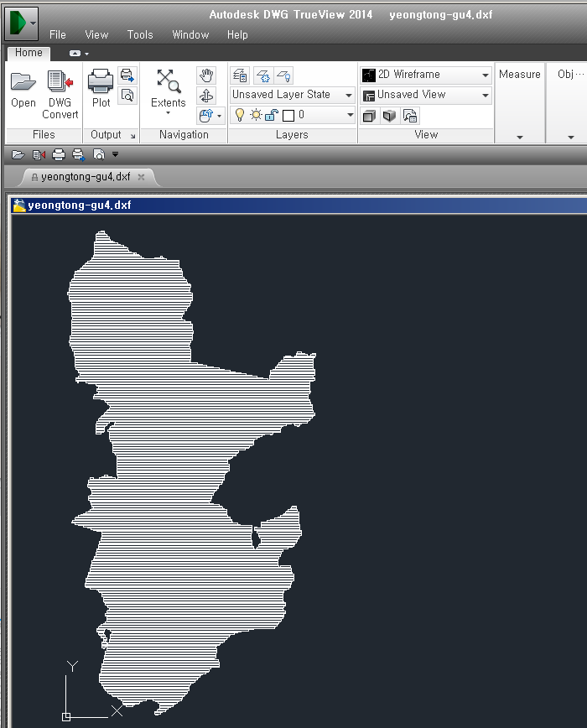The width and height of the screenshot is (587, 728).
Task: Open the View menu in the menu bar
Action: pos(96,34)
